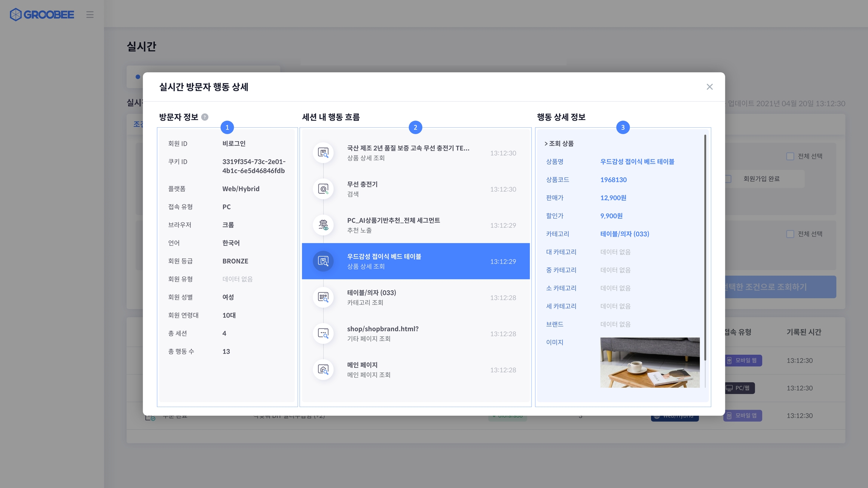Click the highlighted product view icon for 우드감성 접이식 베드 테이블

click(x=323, y=261)
